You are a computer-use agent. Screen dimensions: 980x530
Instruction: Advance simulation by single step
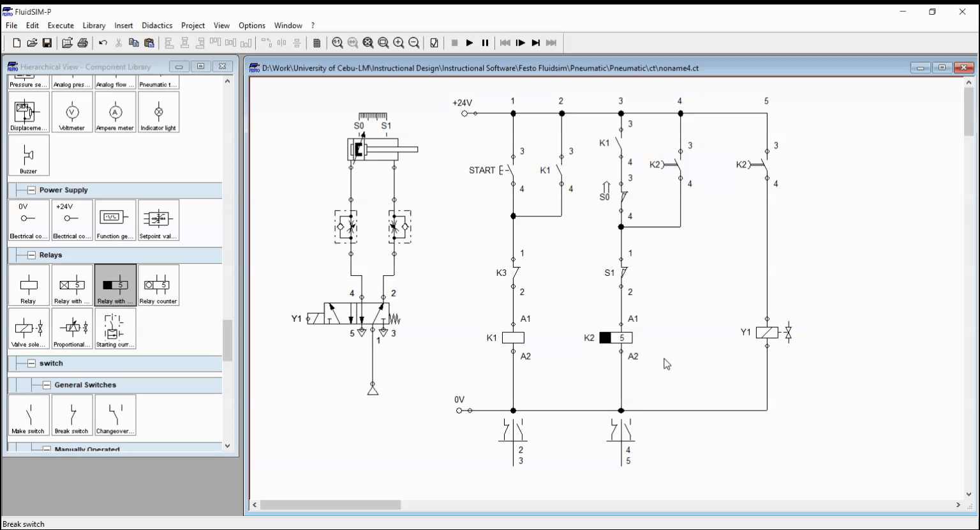pos(521,43)
